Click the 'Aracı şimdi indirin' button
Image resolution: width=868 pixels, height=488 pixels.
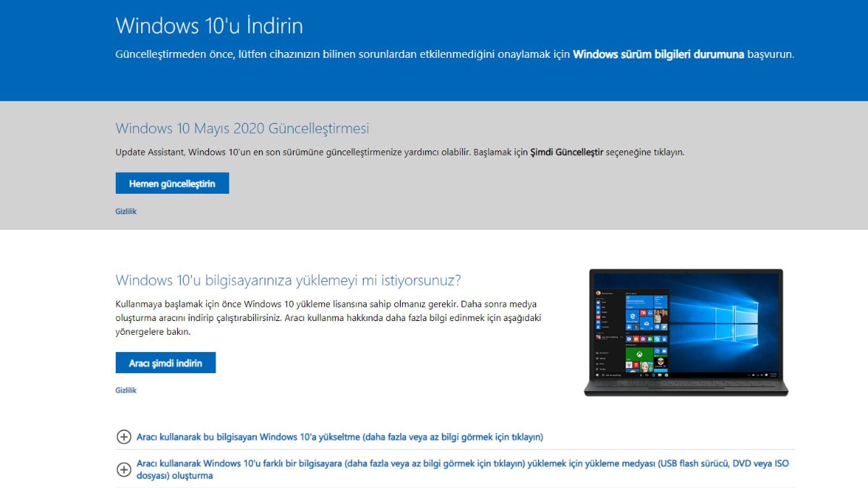pyautogui.click(x=166, y=363)
